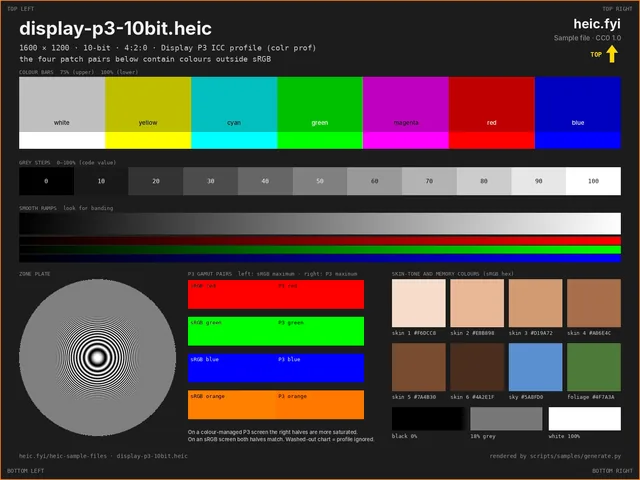
Task: Select the 75% yellow colour bar
Action: (x=148, y=104)
